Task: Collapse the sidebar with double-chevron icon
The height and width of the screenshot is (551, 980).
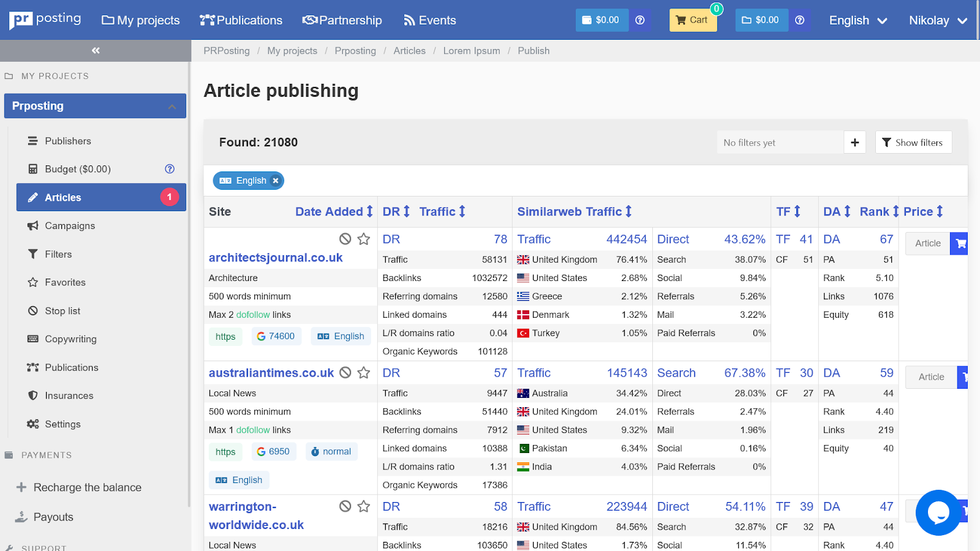Action: [x=96, y=51]
